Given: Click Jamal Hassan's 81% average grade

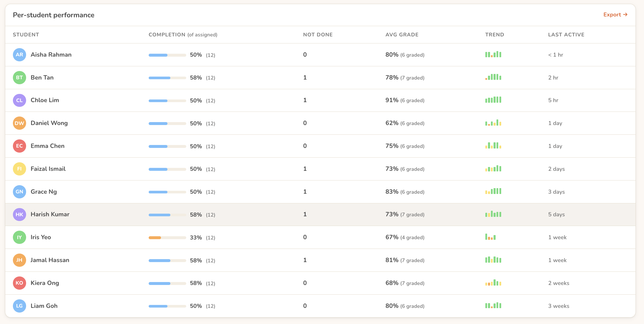Looking at the screenshot, I should [x=392, y=260].
